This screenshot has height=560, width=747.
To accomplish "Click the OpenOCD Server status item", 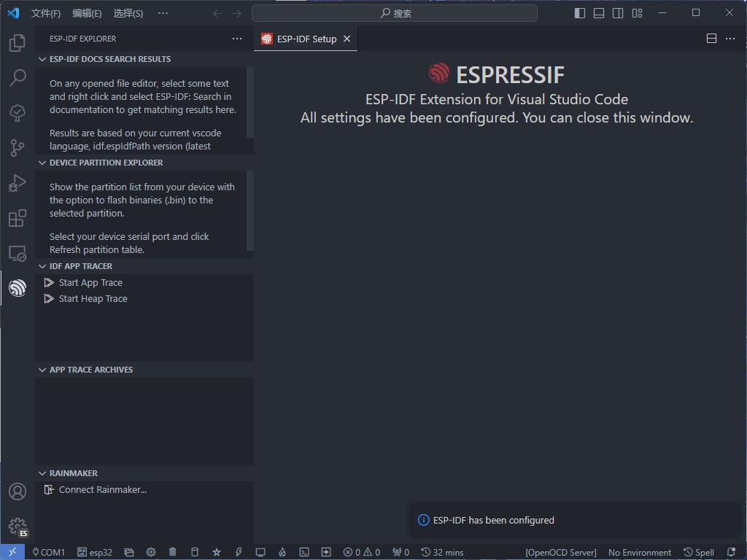I will point(561,552).
